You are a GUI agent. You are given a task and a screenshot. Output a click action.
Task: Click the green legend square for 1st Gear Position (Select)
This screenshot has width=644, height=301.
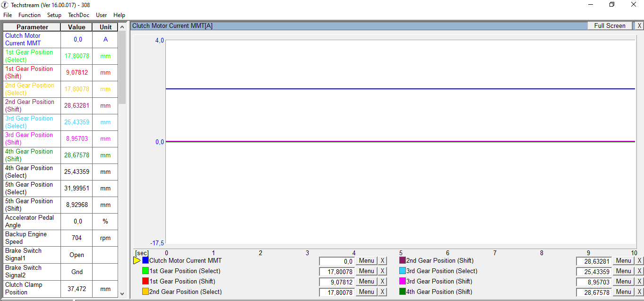(x=146, y=271)
